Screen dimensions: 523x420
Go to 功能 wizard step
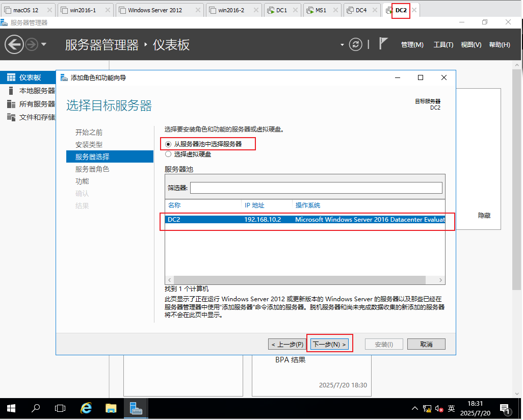click(x=82, y=181)
